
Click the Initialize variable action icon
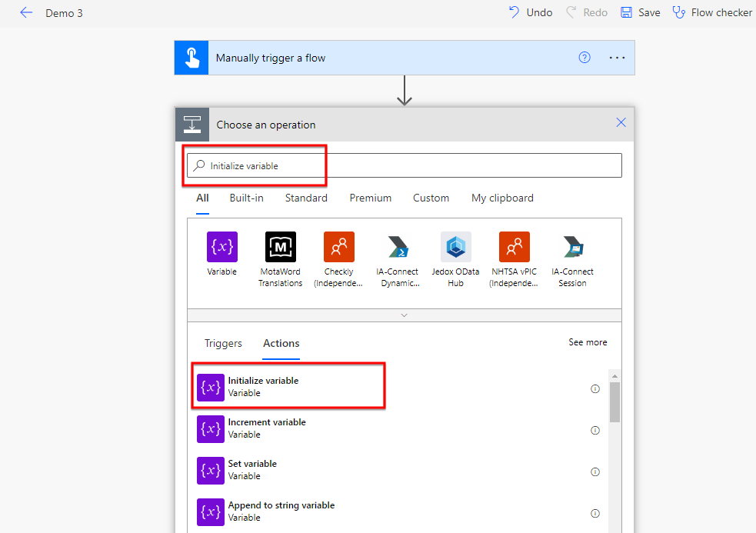[x=211, y=388]
